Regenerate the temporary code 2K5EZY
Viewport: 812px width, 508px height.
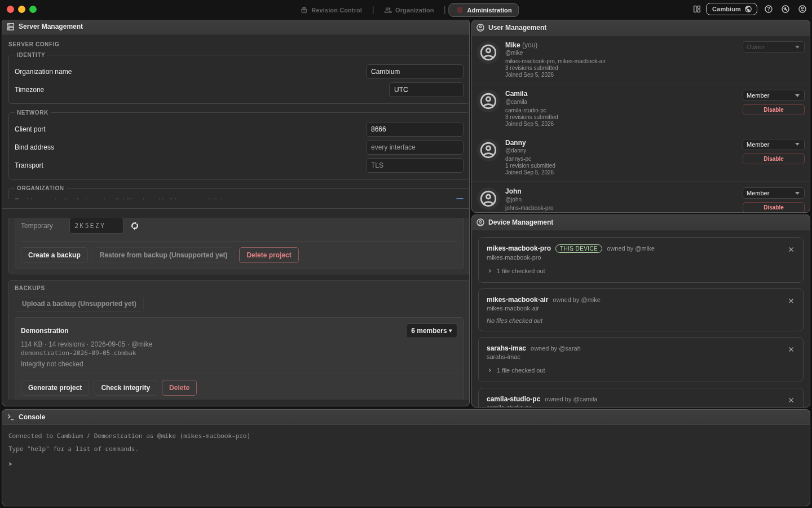tap(135, 226)
